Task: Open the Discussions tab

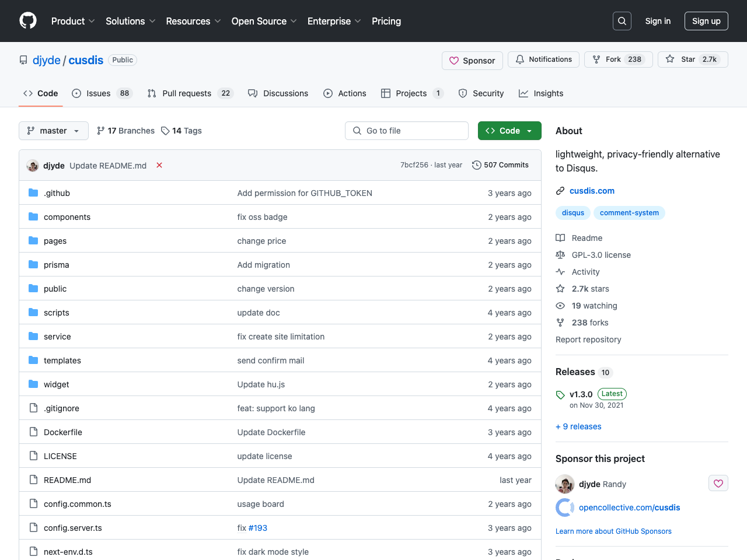Action: click(x=278, y=93)
